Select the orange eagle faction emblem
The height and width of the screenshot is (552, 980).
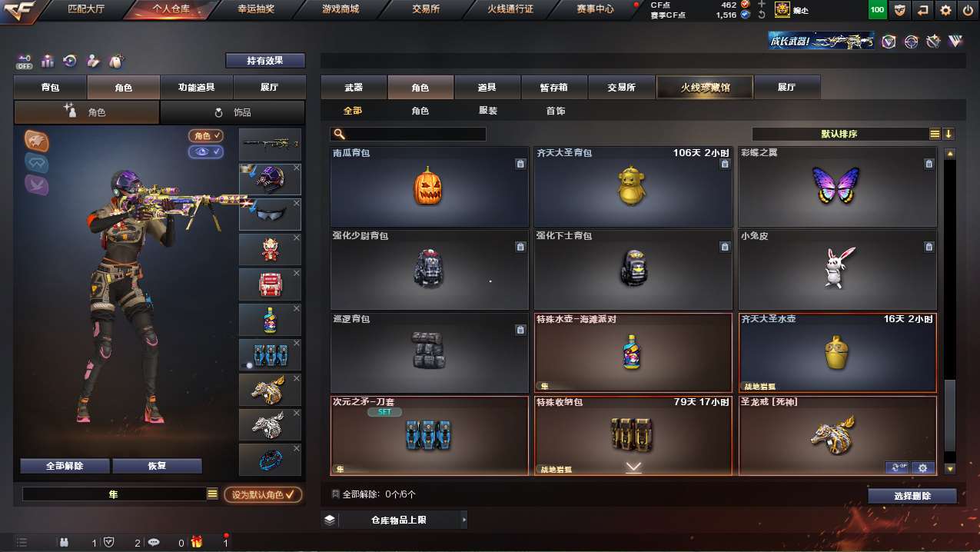point(37,141)
